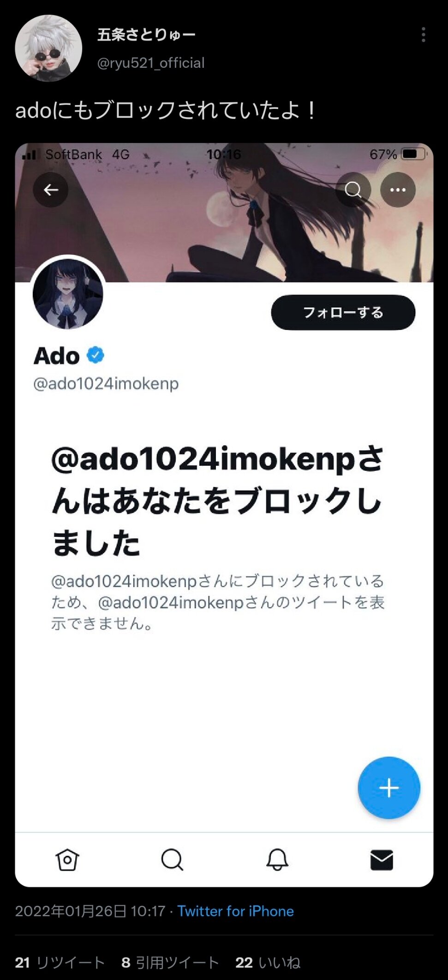This screenshot has height=980, width=448.
Task: Open the profile's more options ellipsis
Action: (398, 190)
